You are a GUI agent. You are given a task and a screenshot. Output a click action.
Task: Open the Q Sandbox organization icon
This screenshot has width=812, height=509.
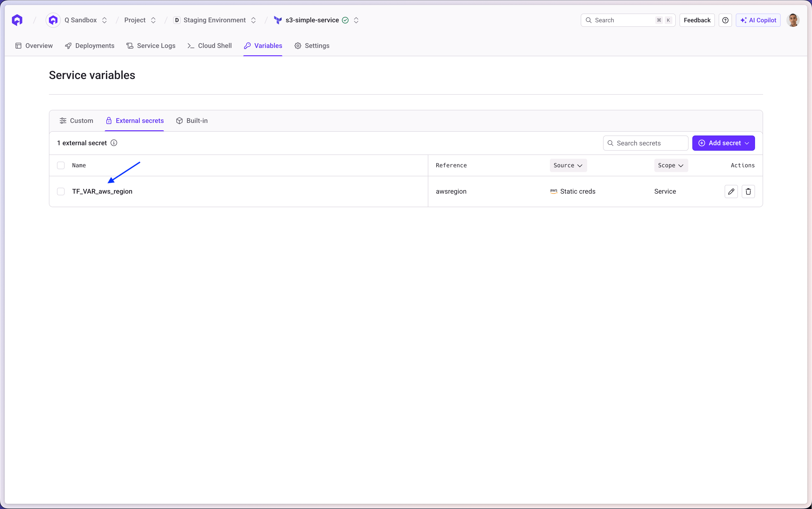[x=53, y=20]
